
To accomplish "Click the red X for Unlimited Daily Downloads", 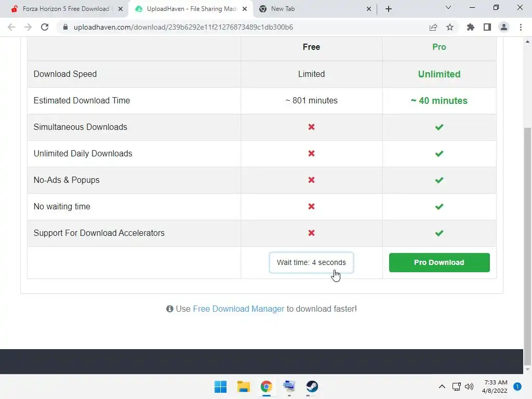I will coord(311,153).
